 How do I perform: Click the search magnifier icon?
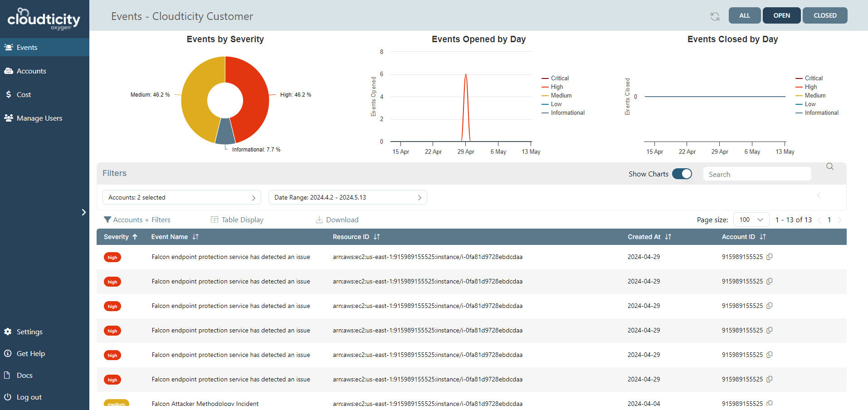click(x=830, y=166)
